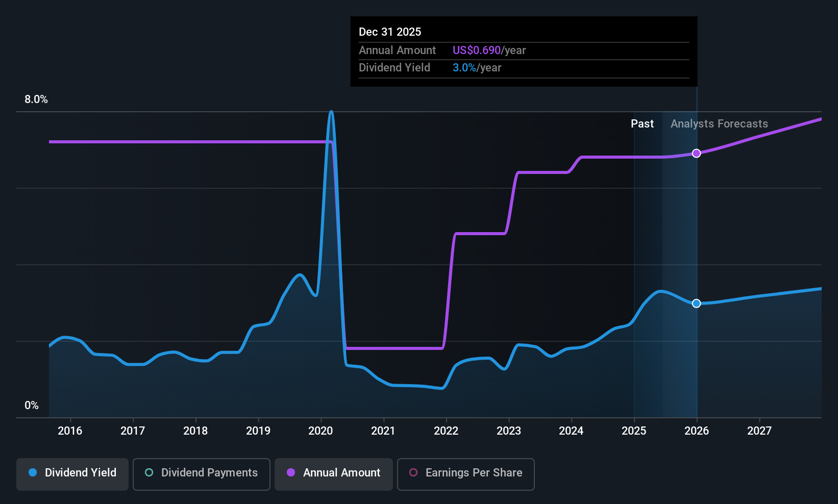
Task: Click the 2019 x-axis label
Action: click(x=258, y=431)
